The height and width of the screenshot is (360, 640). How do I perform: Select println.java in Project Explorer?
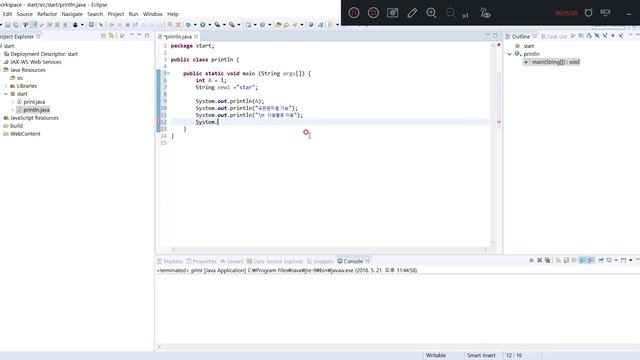36,110
